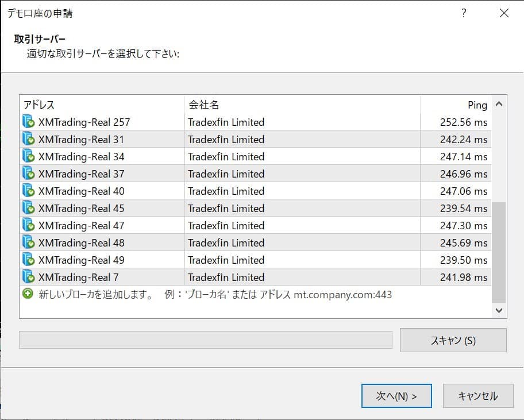Viewport: 524px width, 420px height.
Task: Click 245.69 ms ping value
Action: tap(464, 243)
